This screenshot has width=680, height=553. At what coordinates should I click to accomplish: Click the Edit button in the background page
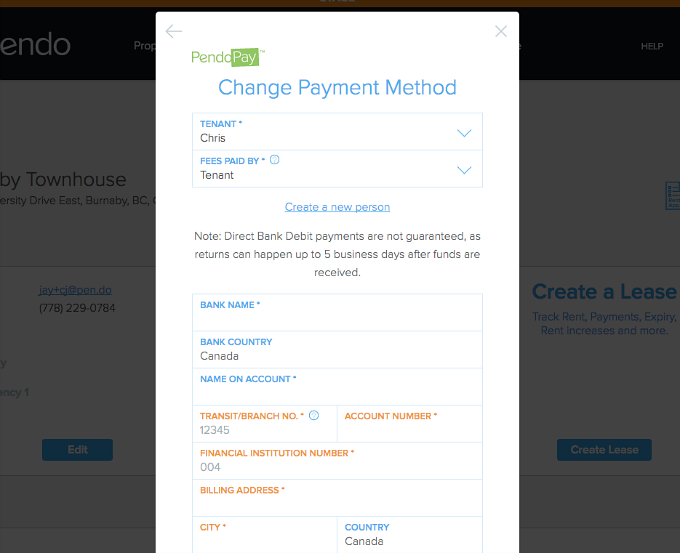78,450
